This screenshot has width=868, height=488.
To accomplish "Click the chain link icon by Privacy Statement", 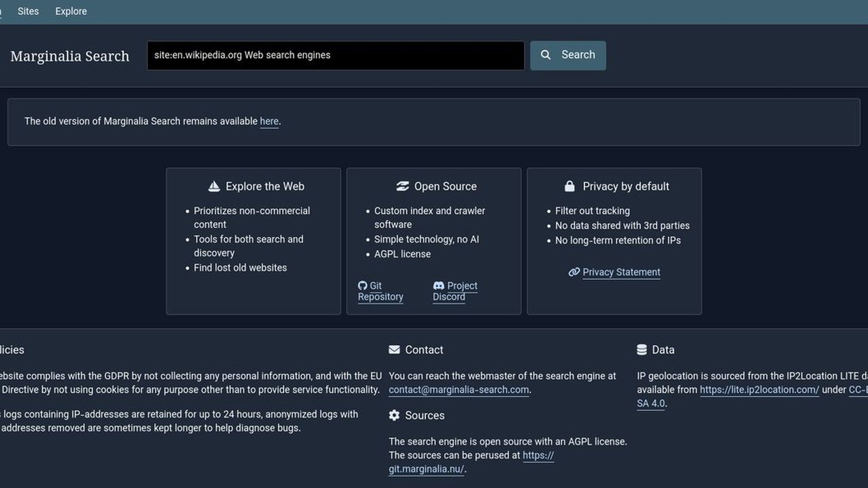I will [x=574, y=272].
